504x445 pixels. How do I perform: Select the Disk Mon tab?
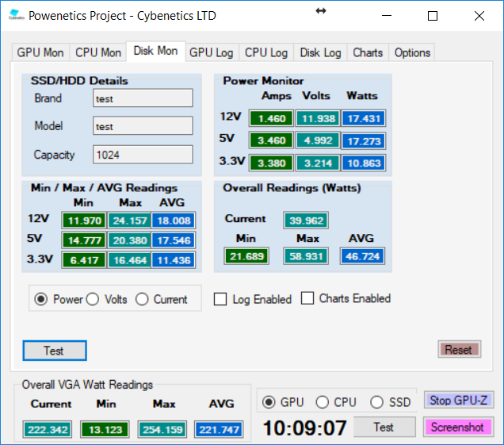tap(155, 51)
